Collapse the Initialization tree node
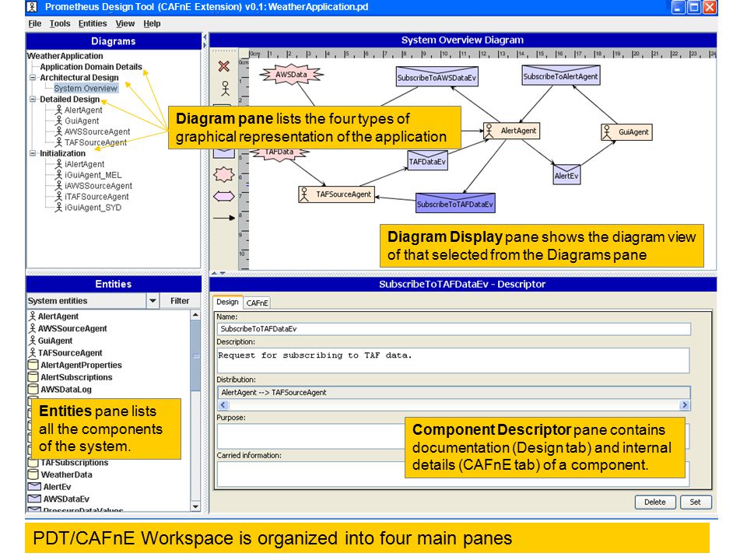The image size is (747, 560). pyautogui.click(x=33, y=153)
